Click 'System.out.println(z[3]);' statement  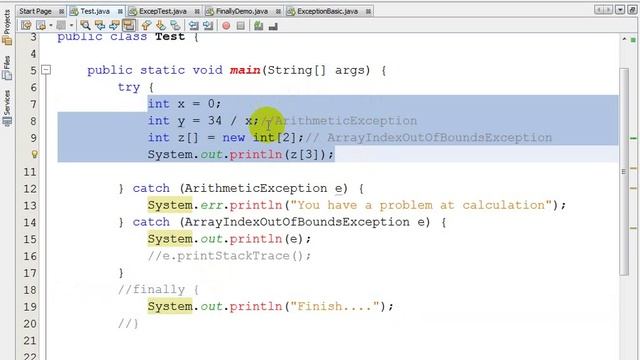[x=241, y=154]
